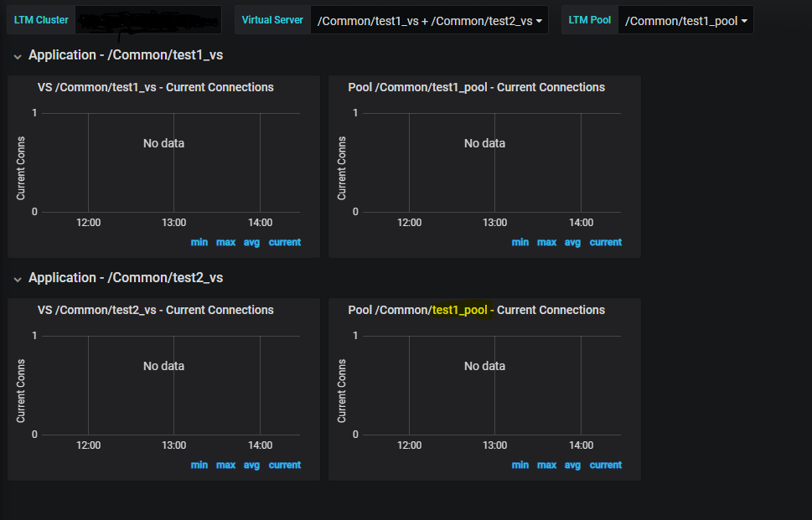Click the 13:00 axis label in test1_vs VS panel

174,223
